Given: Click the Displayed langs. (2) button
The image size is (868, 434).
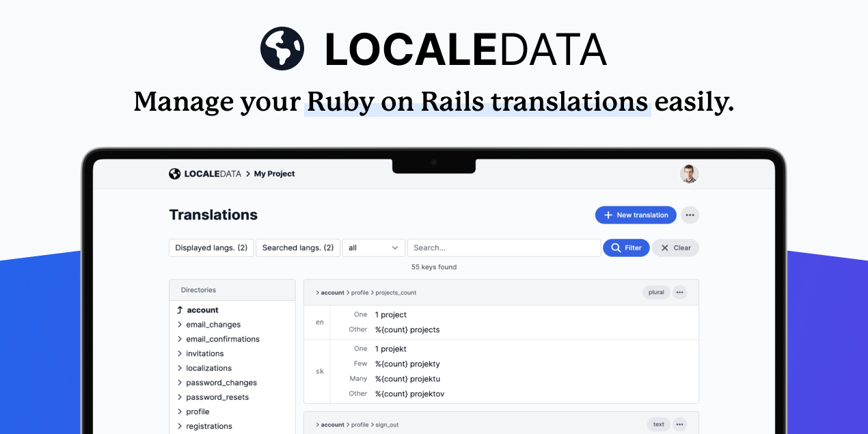Looking at the screenshot, I should coord(211,247).
